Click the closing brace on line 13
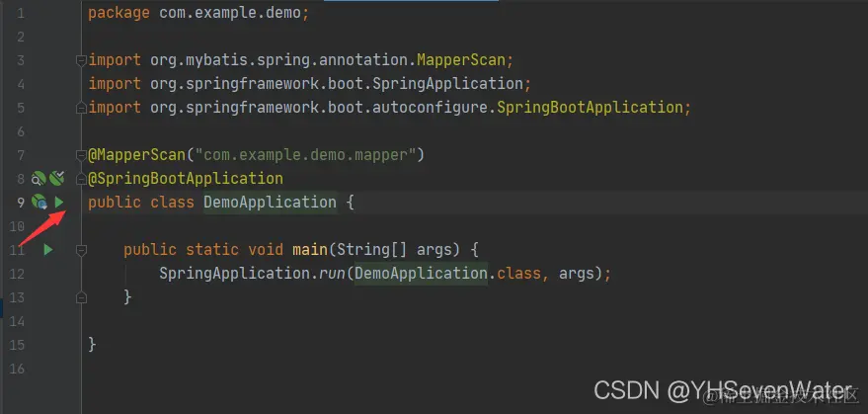Viewport: 868px width, 414px height. point(127,297)
